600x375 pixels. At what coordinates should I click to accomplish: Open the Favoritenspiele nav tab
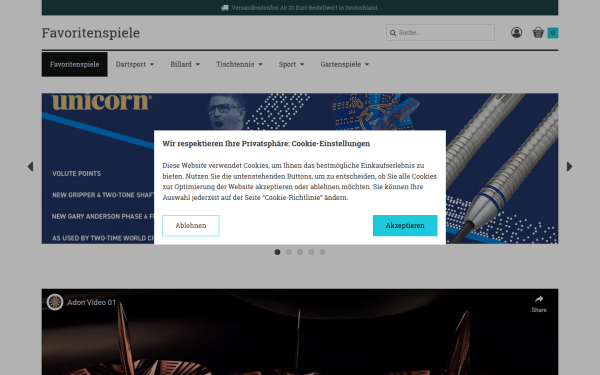(75, 64)
